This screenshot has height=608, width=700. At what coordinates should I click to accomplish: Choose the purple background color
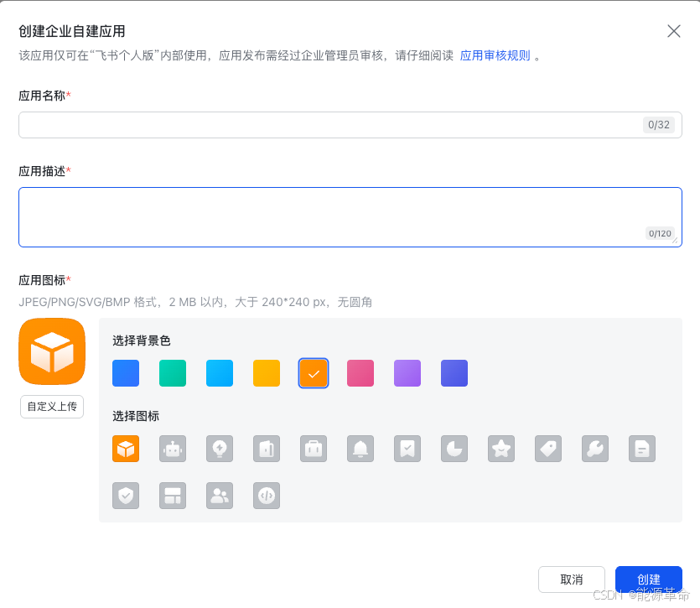tap(407, 373)
